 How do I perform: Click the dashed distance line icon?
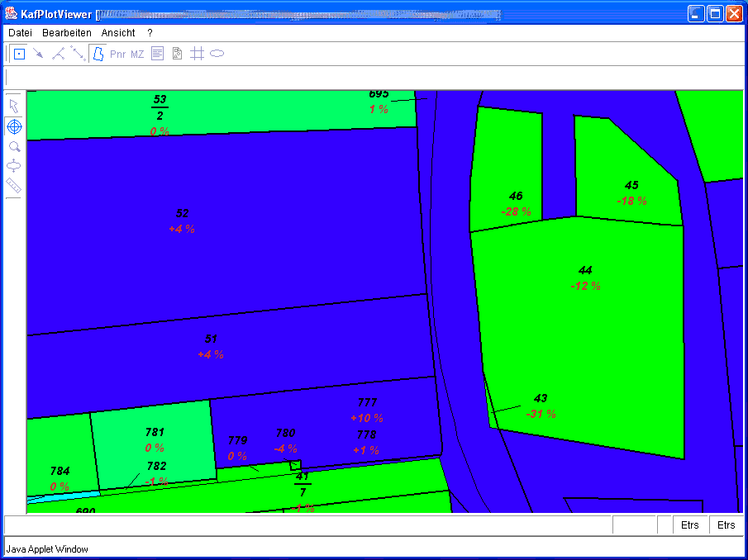78,55
